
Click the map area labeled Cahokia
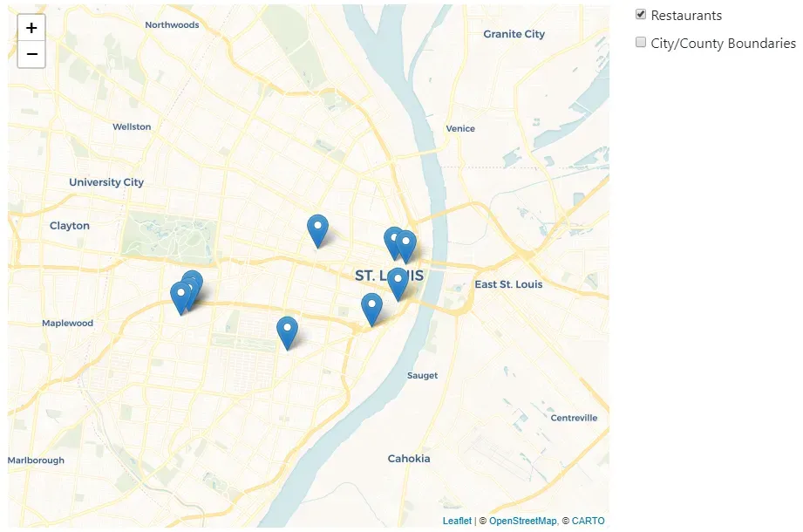(409, 458)
